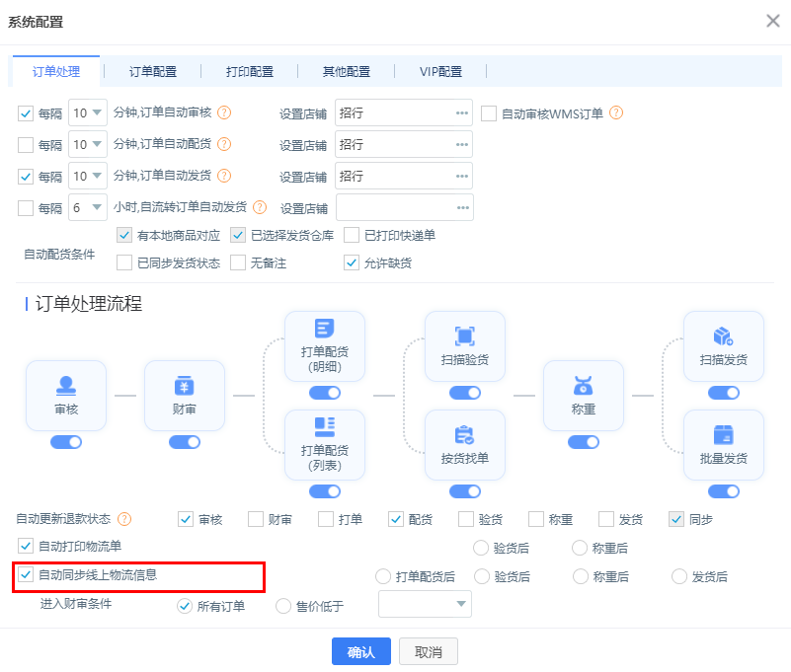Check 自动审核WMS订单 checkbox
This screenshot has width=791, height=672.
coord(488,113)
